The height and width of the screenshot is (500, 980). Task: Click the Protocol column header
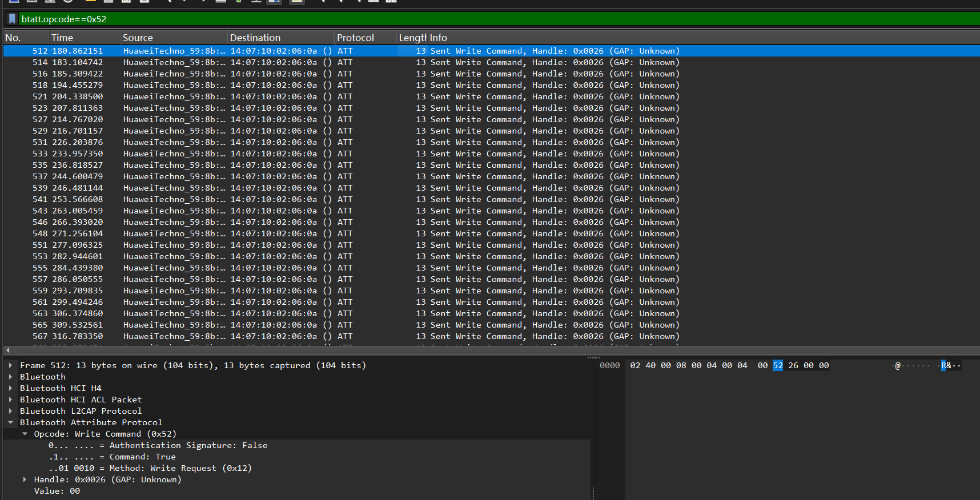[x=355, y=38]
